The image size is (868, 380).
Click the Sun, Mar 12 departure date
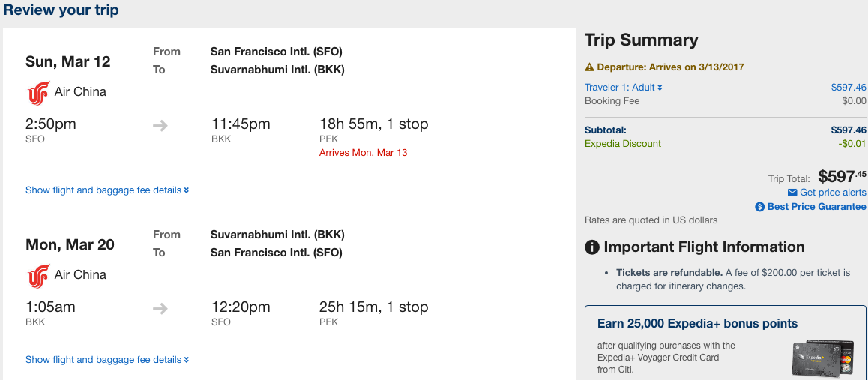68,61
